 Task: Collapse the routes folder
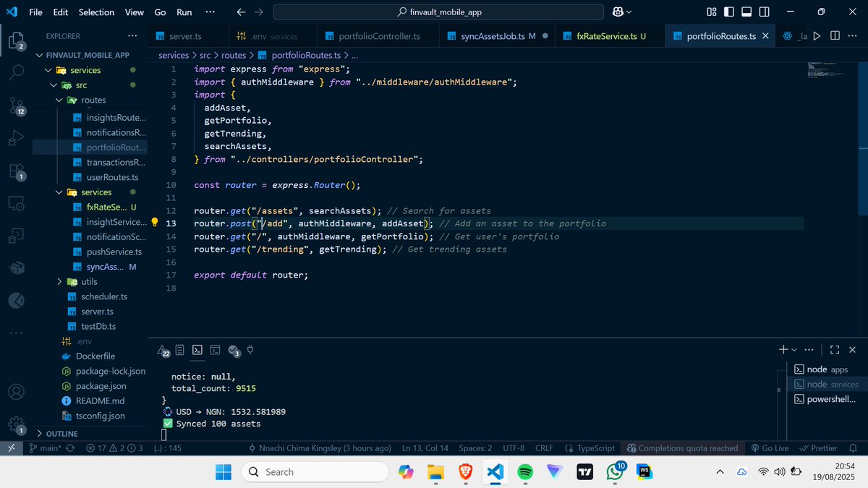(60, 100)
